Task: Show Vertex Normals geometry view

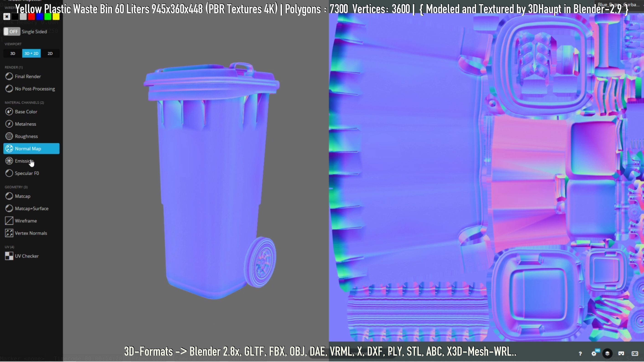Action: coord(31,233)
